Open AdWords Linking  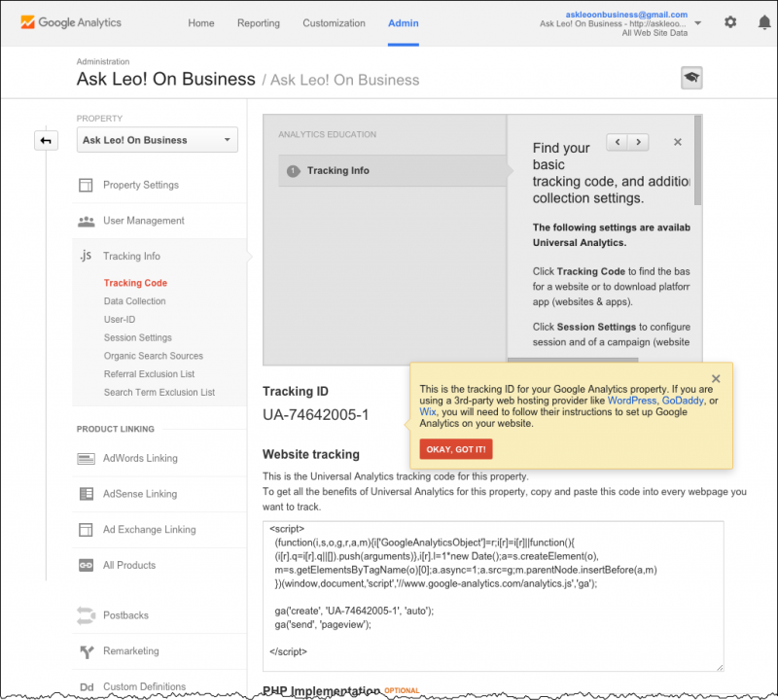[x=140, y=458]
